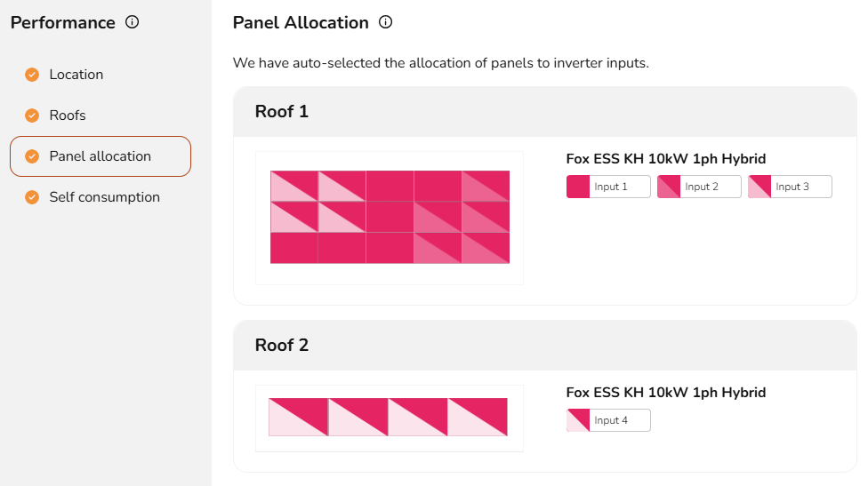This screenshot has height=486, width=868.
Task: Click the bottom-right panel in Roof 1 layout
Action: pyautogui.click(x=486, y=248)
